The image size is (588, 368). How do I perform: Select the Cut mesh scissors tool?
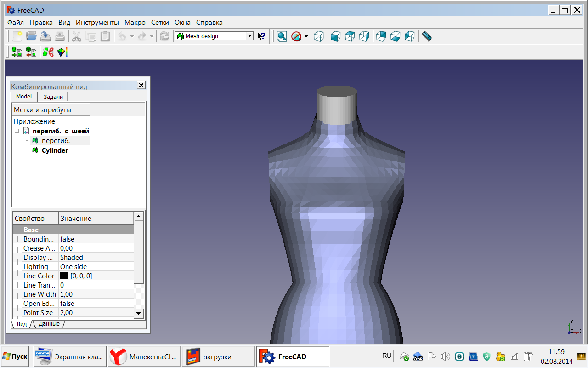click(x=48, y=52)
